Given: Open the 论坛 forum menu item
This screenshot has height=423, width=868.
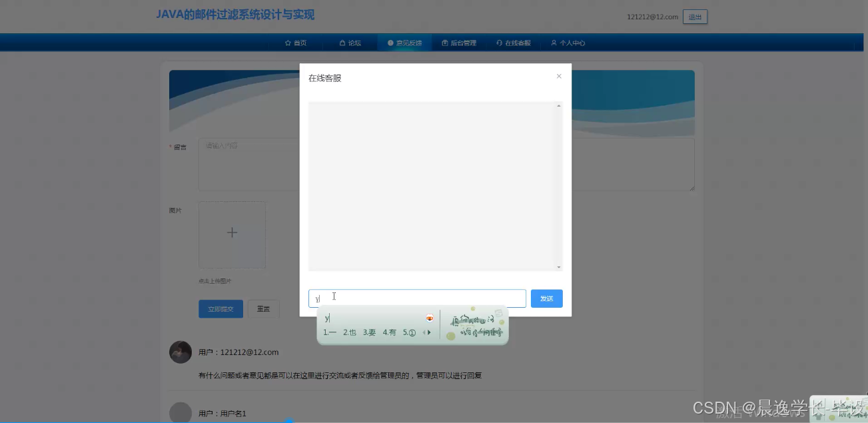Looking at the screenshot, I should (x=350, y=43).
